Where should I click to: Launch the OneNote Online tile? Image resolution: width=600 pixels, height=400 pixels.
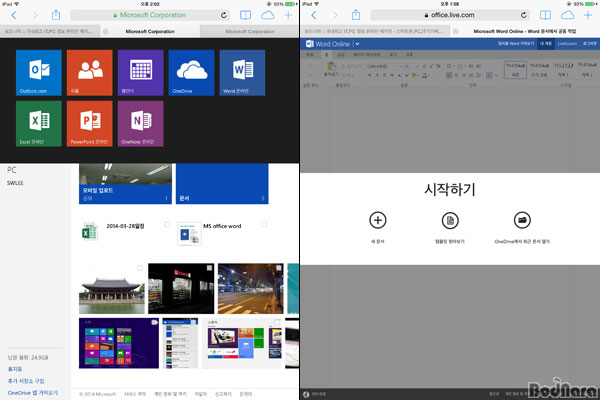140,124
